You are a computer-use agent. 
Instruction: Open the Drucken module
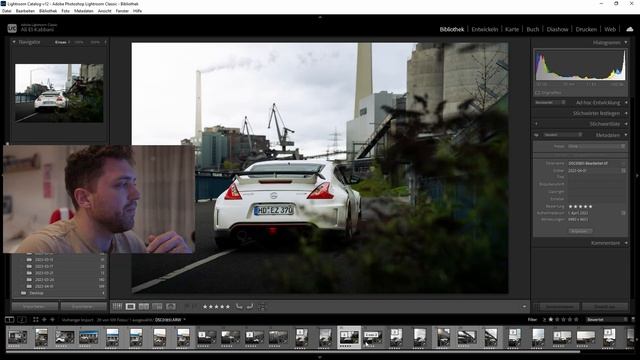point(586,29)
